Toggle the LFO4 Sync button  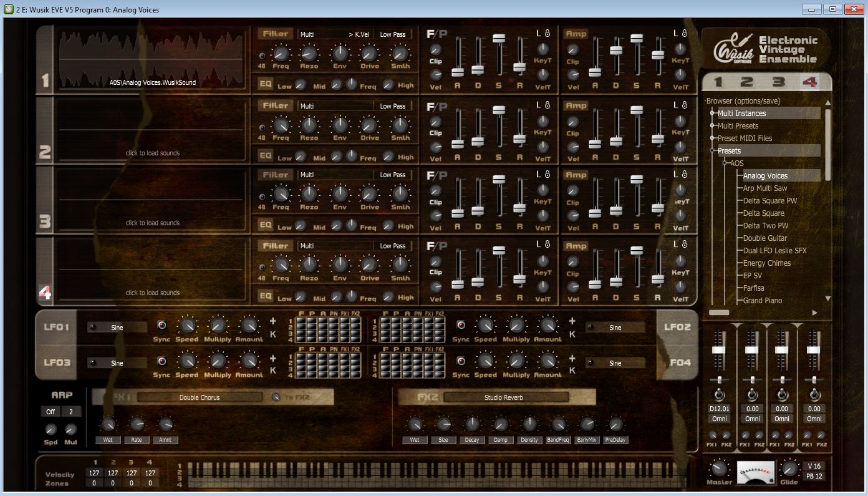click(461, 361)
